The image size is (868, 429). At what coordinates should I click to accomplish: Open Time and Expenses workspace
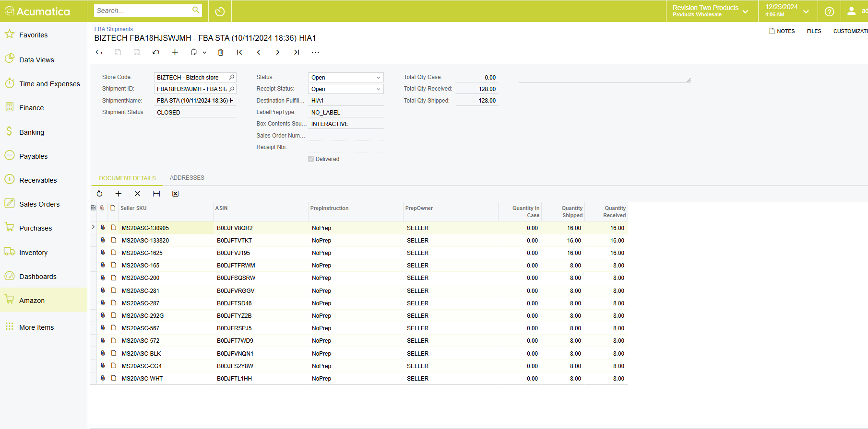click(43, 84)
